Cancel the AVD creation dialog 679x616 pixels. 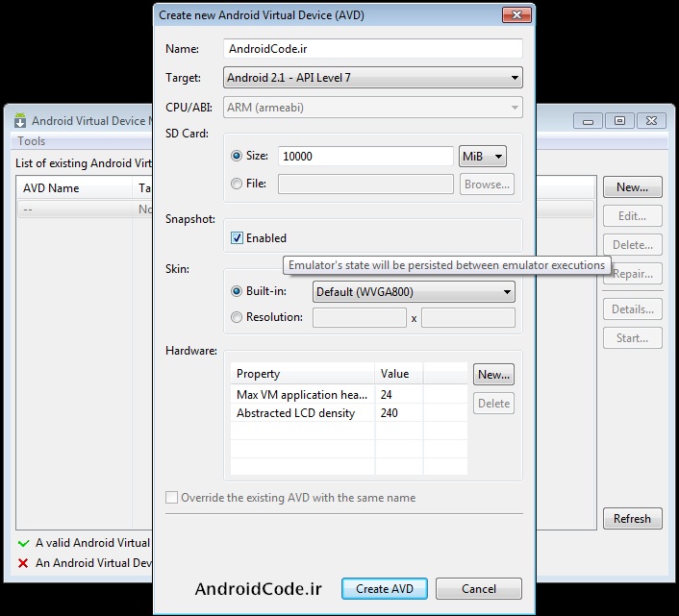coord(479,589)
